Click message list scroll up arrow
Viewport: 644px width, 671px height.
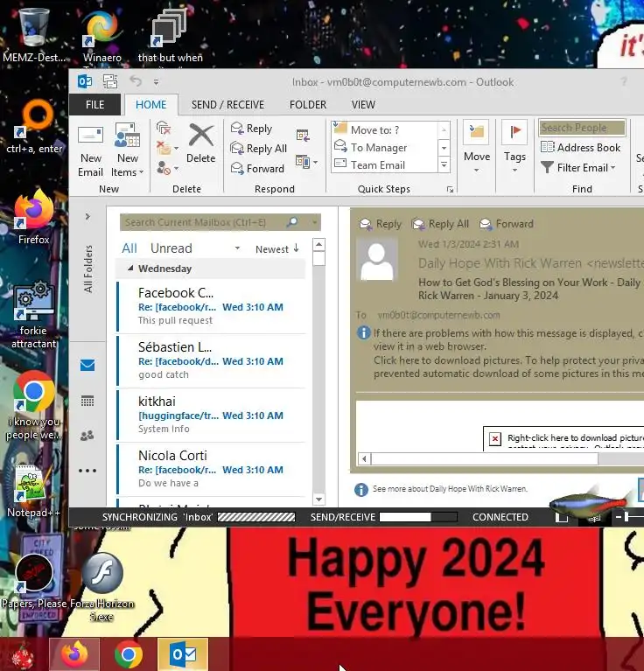pyautogui.click(x=318, y=245)
